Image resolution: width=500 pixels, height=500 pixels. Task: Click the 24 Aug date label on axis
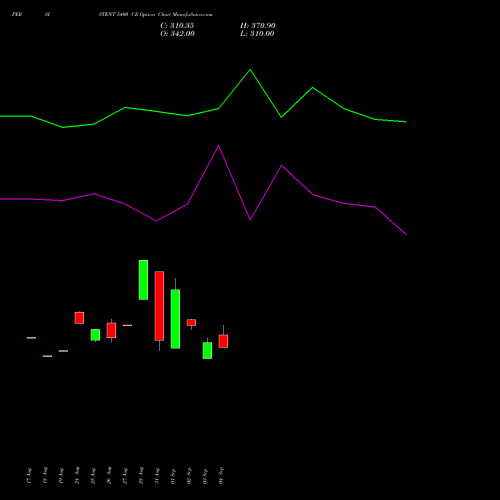(x=77, y=476)
